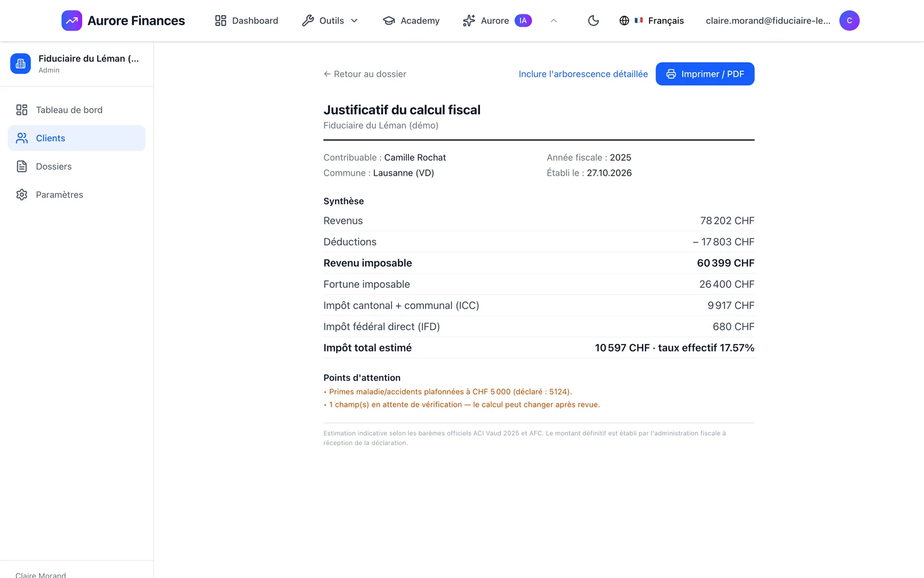Image resolution: width=924 pixels, height=578 pixels.
Task: Open Dossiers in the sidebar
Action: [x=77, y=166]
